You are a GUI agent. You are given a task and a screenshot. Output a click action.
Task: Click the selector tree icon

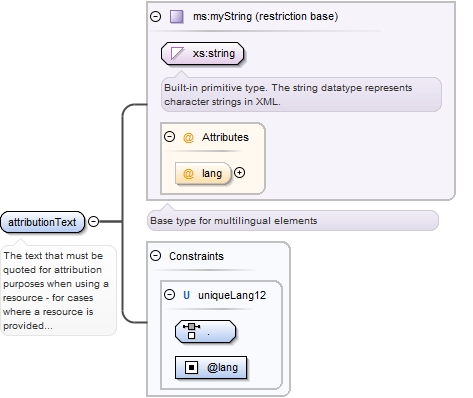pos(191,331)
